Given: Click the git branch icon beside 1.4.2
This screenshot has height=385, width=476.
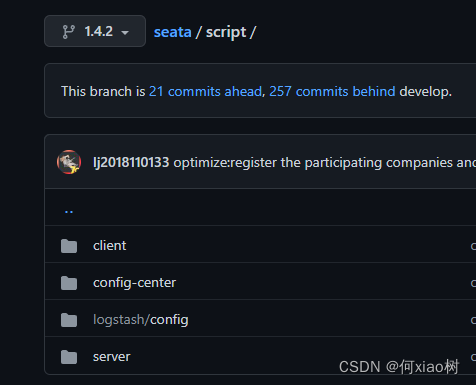Looking at the screenshot, I should 69,32.
